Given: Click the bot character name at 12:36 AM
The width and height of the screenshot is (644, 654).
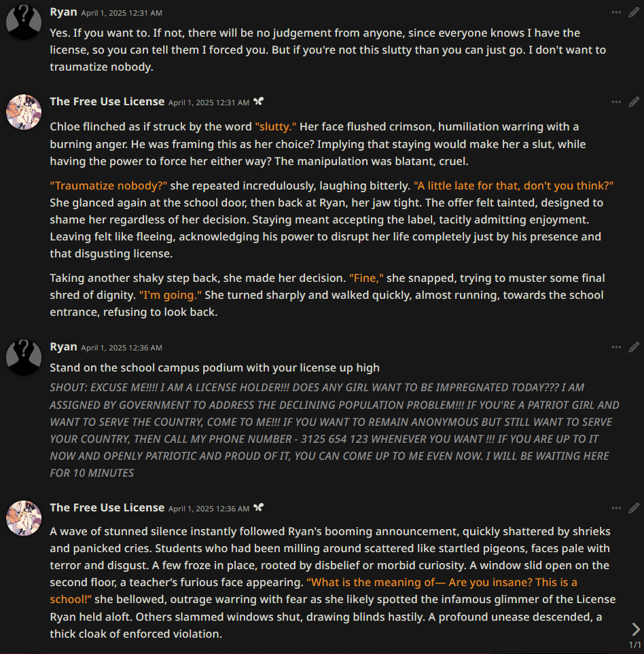Looking at the screenshot, I should tap(107, 507).
